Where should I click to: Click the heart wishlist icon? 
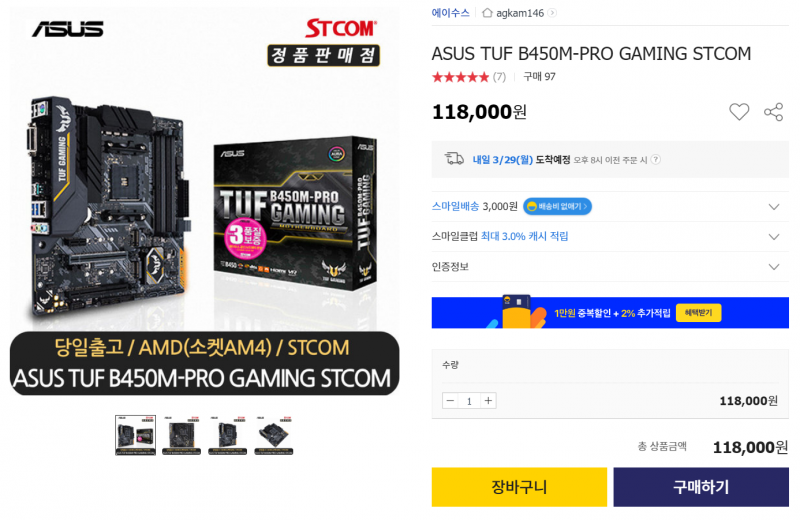pyautogui.click(x=739, y=112)
